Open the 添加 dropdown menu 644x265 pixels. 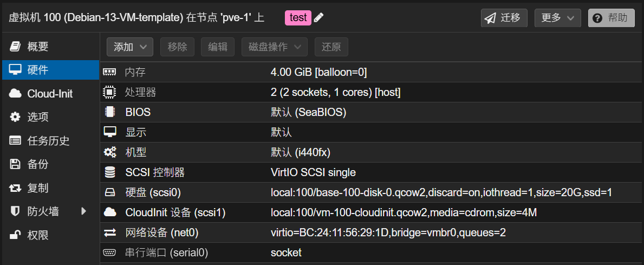click(130, 47)
